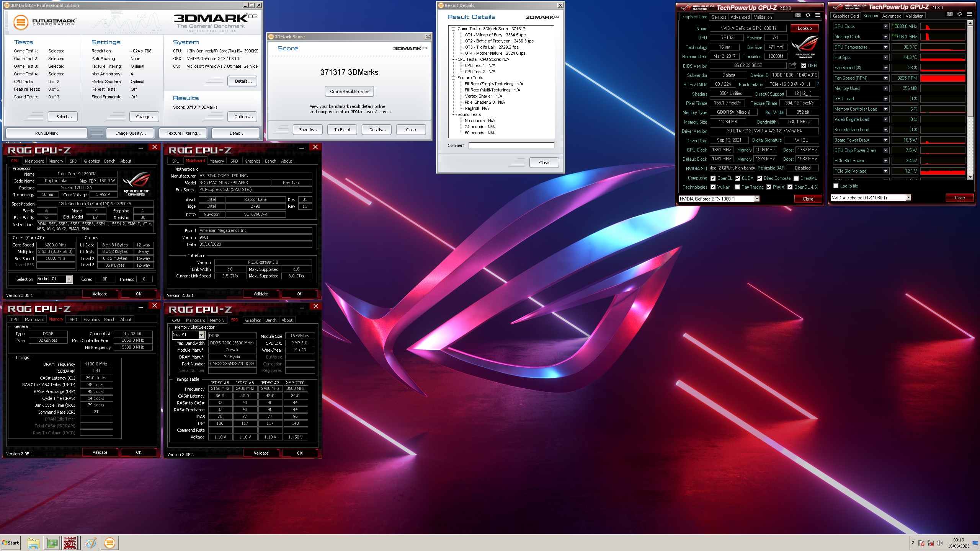Image resolution: width=980 pixels, height=551 pixels.
Task: Click Run 3DMark button
Action: pos(46,133)
